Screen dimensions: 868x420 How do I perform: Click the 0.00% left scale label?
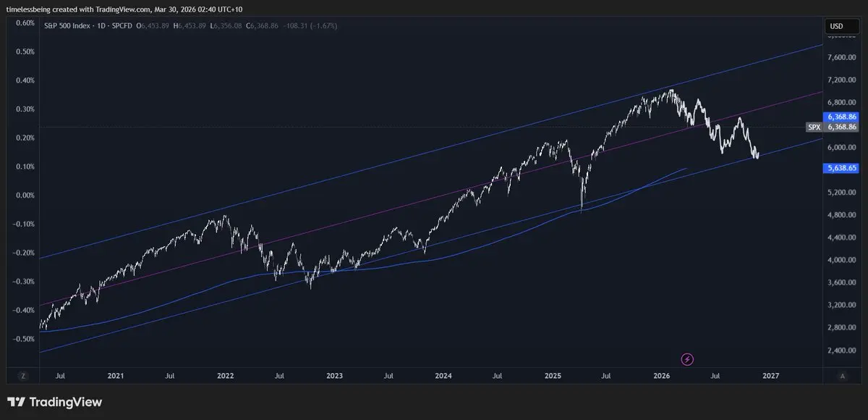tap(25, 196)
